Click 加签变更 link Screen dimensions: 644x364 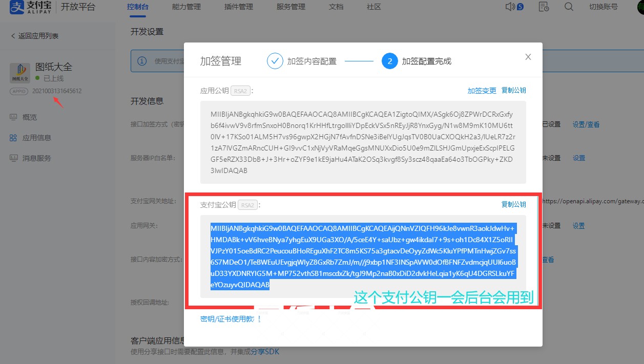point(482,91)
